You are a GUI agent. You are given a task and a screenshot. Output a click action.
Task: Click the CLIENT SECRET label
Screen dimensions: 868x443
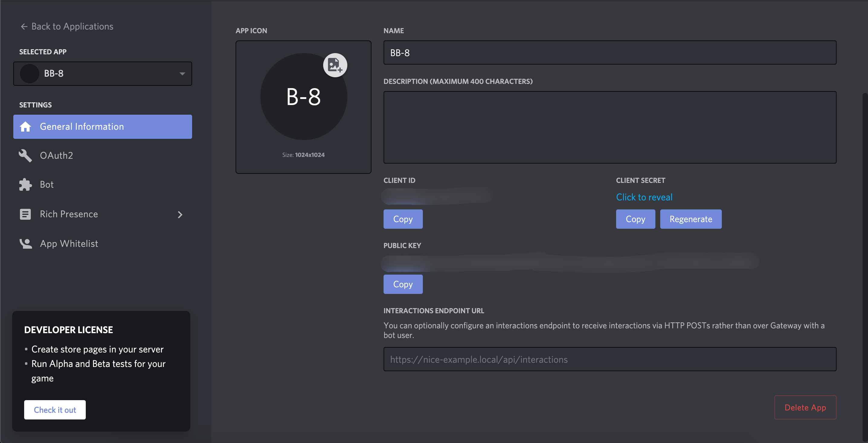[x=641, y=180]
